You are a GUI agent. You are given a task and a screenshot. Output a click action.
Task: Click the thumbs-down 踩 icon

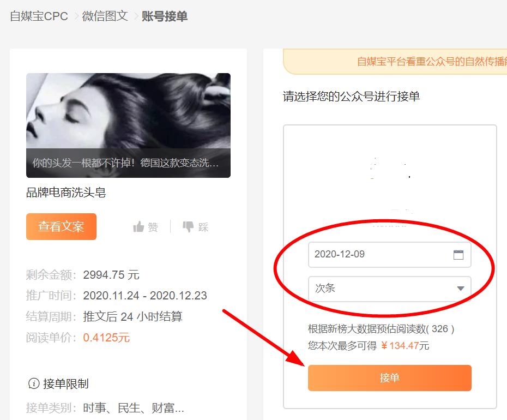pos(188,226)
